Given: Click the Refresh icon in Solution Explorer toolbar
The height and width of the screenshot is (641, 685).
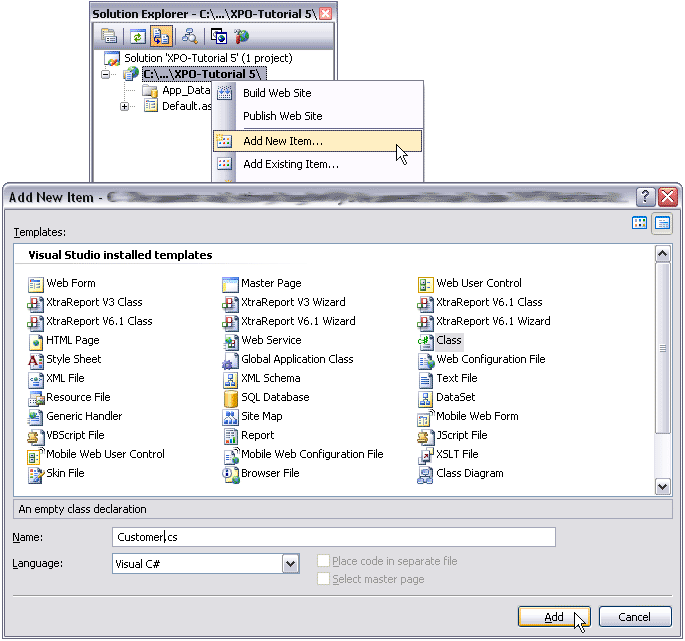Looking at the screenshot, I should 137,37.
